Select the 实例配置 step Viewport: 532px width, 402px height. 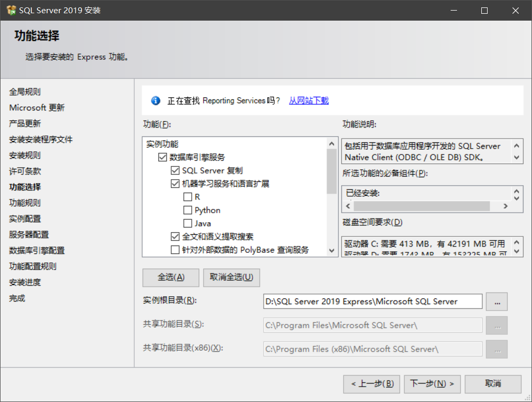(x=25, y=219)
